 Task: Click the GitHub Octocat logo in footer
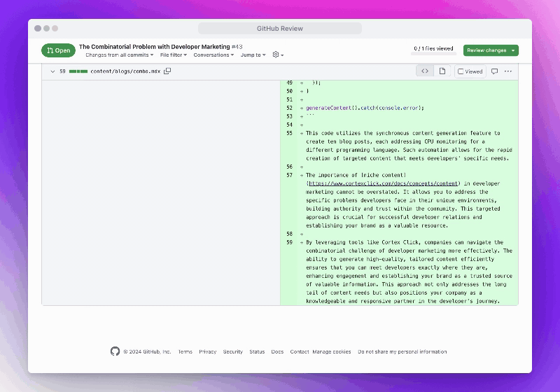(x=115, y=351)
